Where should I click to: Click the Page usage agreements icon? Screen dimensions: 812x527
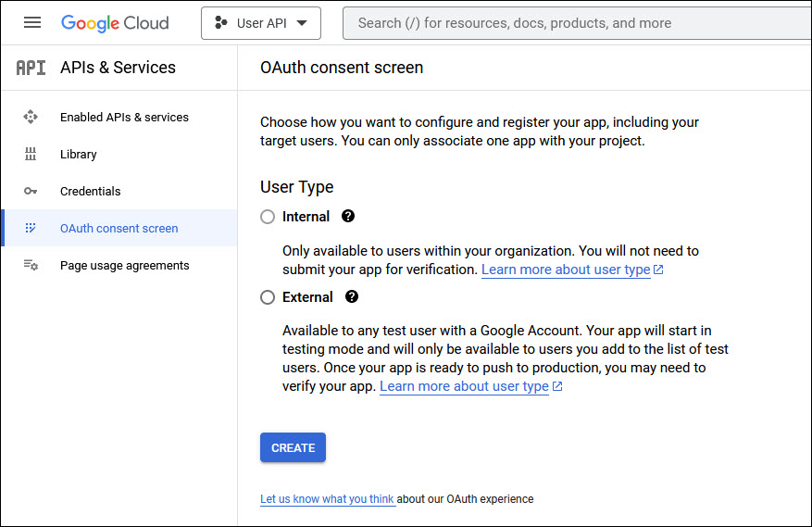[x=31, y=266]
